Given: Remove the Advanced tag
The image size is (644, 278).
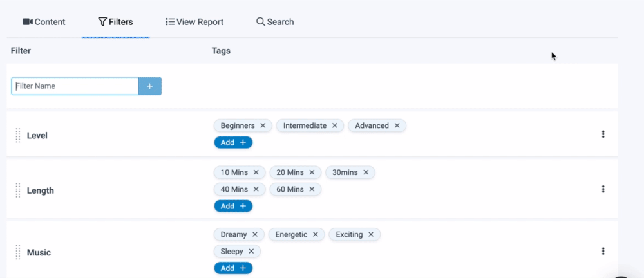Looking at the screenshot, I should tap(397, 126).
